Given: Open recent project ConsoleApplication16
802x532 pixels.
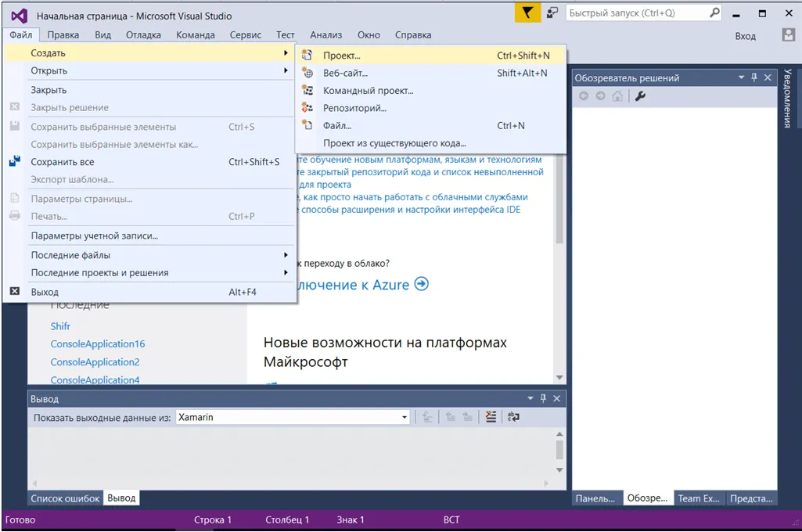Looking at the screenshot, I should (x=98, y=344).
